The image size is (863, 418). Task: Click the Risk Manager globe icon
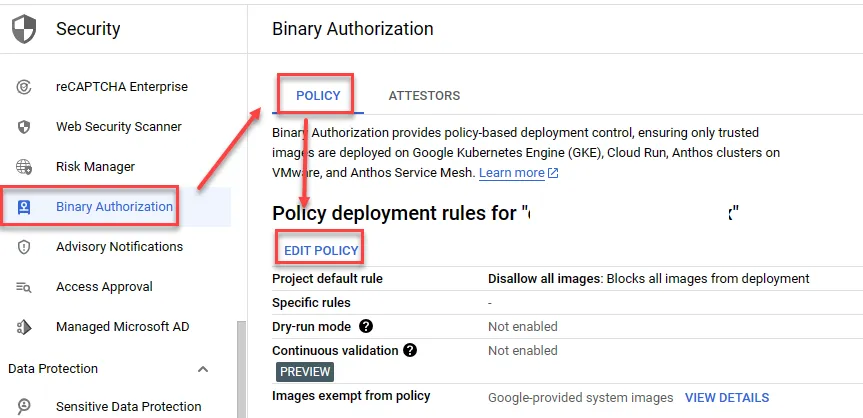(24, 167)
